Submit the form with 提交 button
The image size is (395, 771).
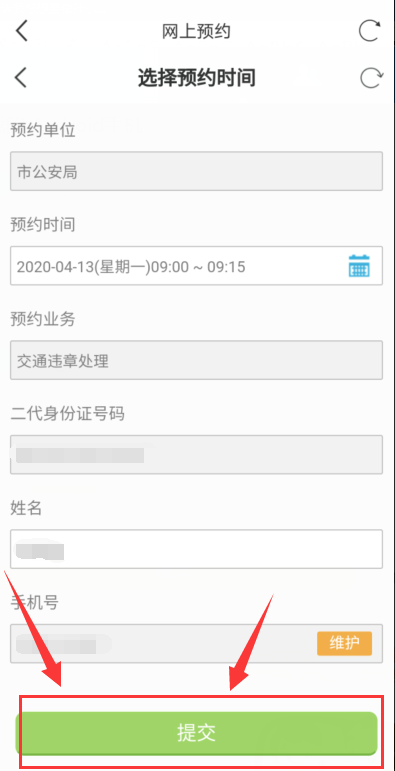click(x=196, y=733)
